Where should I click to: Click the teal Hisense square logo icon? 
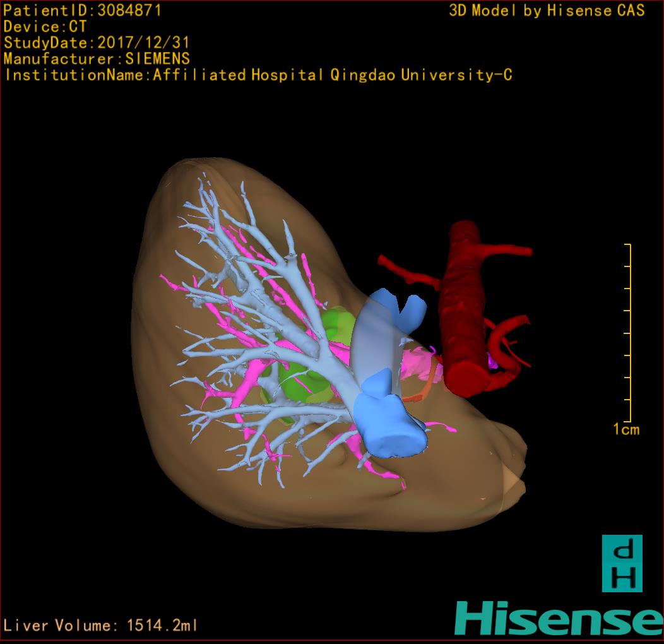[622, 563]
